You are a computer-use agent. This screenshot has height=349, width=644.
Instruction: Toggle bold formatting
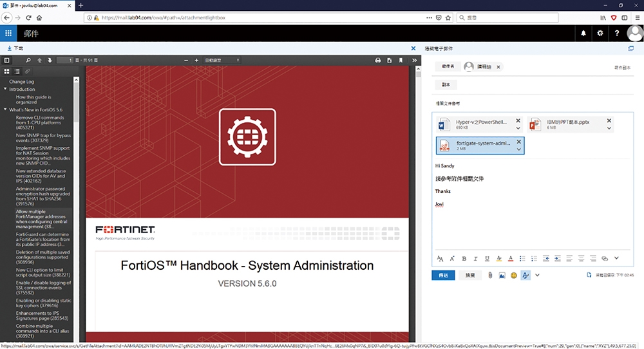click(x=464, y=259)
